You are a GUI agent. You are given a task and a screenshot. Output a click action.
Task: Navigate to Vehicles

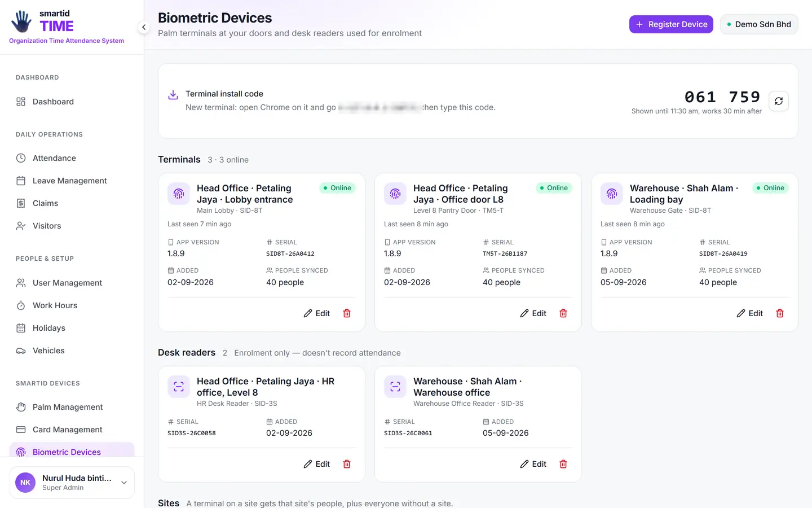coord(72,351)
